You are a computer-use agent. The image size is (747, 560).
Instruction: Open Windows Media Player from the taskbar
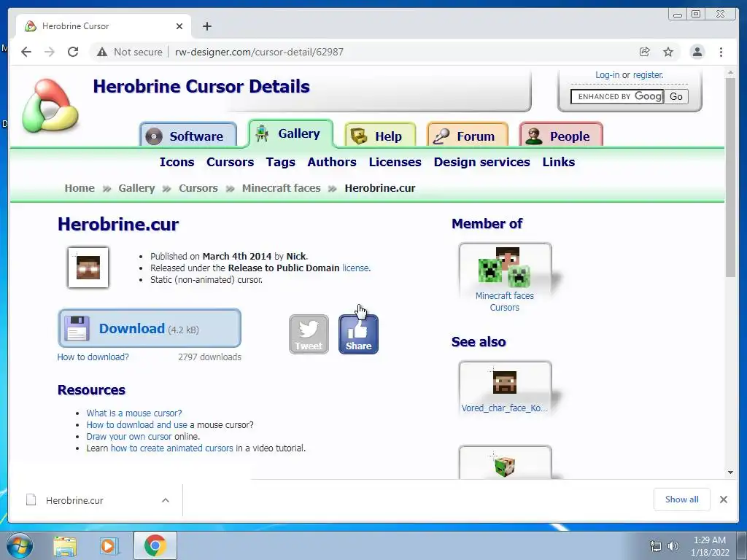109,545
